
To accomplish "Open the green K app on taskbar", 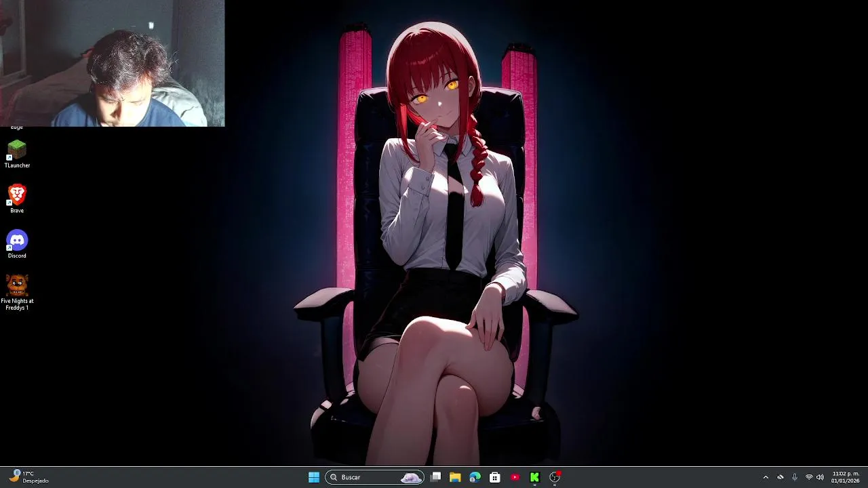I will pyautogui.click(x=534, y=477).
